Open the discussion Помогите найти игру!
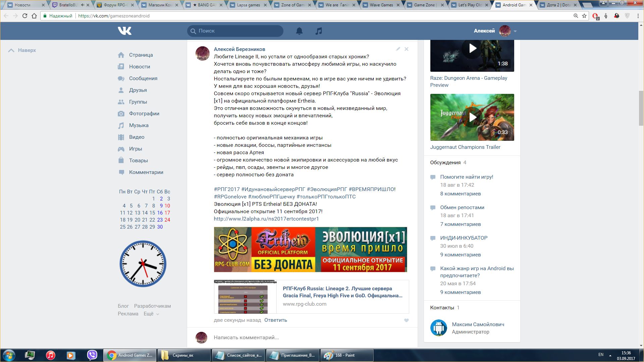The image size is (644, 362). point(467,177)
